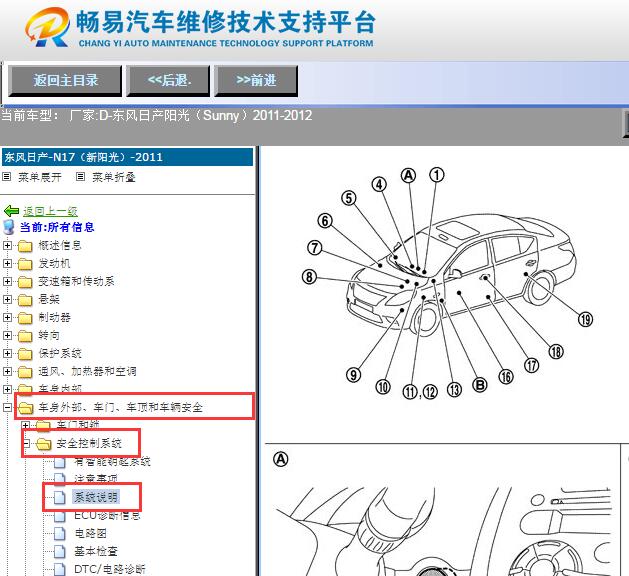Open the 返回上一级 link
The width and height of the screenshot is (629, 576).
tap(51, 211)
